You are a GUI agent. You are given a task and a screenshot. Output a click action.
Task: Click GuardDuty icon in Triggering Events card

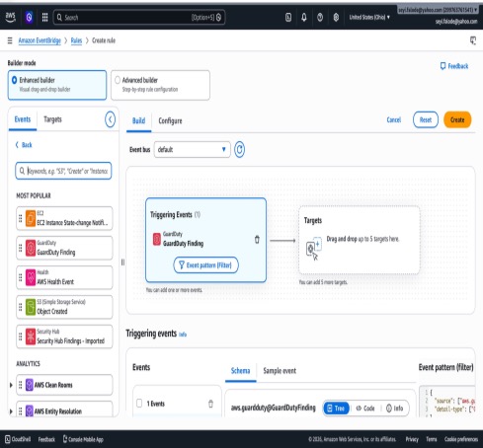pyautogui.click(x=157, y=239)
